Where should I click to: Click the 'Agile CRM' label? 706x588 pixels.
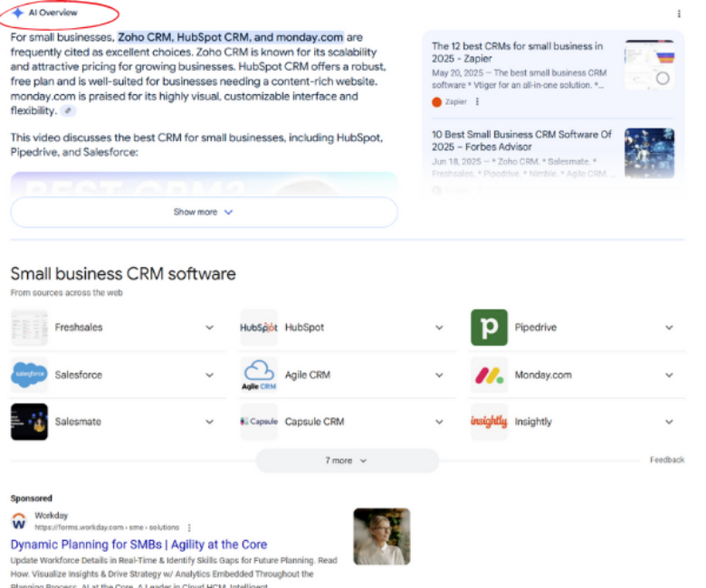click(x=308, y=375)
